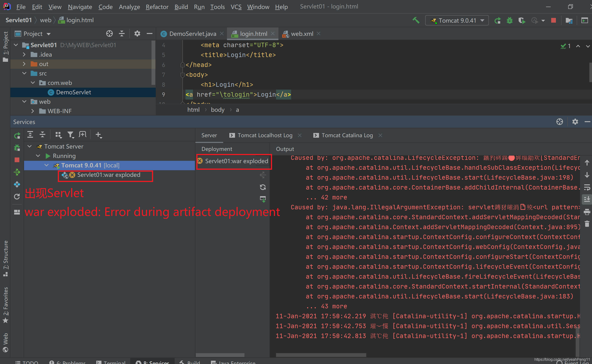Expand the WEB-INF folder

click(33, 111)
